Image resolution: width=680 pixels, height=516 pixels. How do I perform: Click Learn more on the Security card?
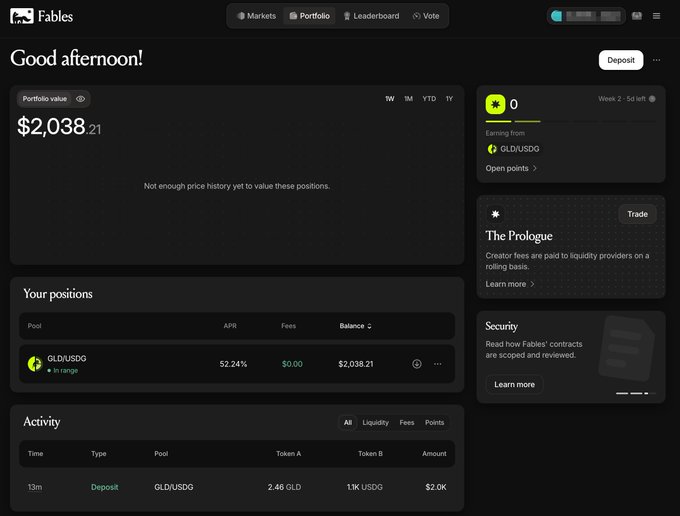click(x=514, y=385)
